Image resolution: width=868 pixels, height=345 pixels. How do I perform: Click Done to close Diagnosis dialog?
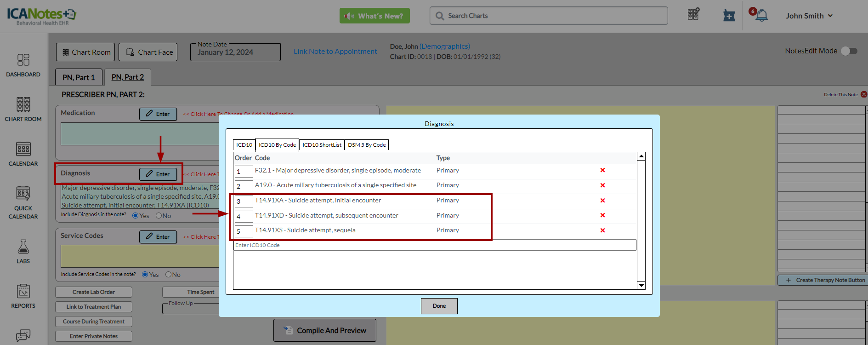[439, 306]
